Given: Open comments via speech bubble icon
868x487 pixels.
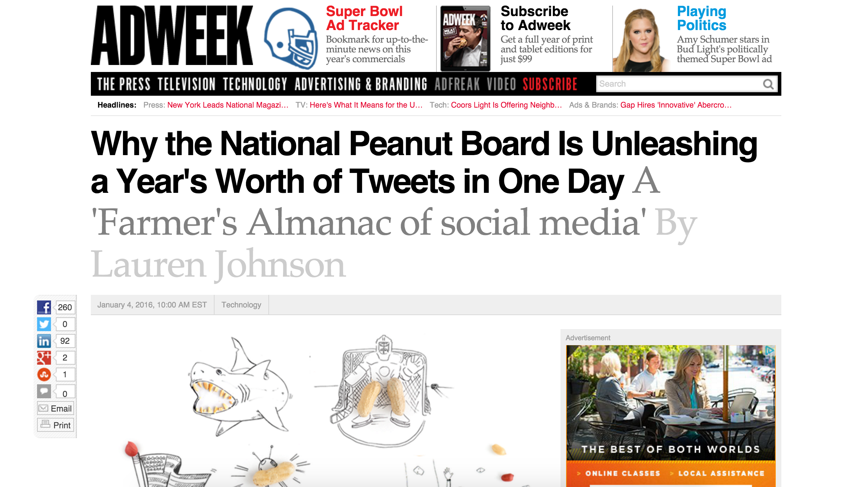Looking at the screenshot, I should tap(44, 391).
